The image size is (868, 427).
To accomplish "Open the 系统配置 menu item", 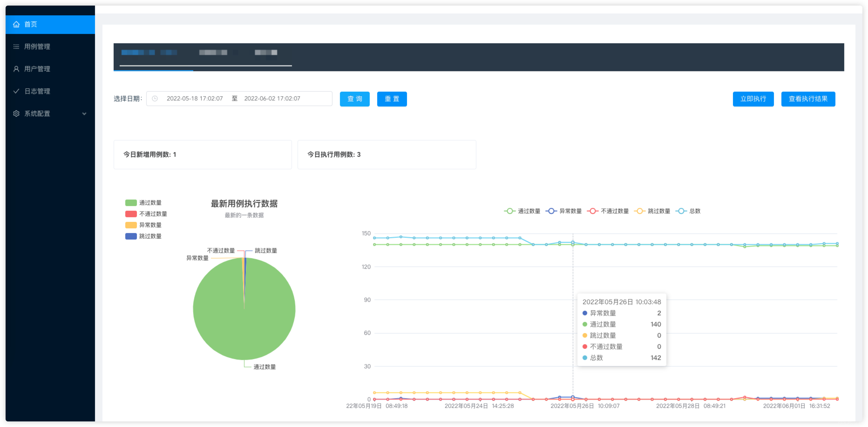I will [x=50, y=113].
